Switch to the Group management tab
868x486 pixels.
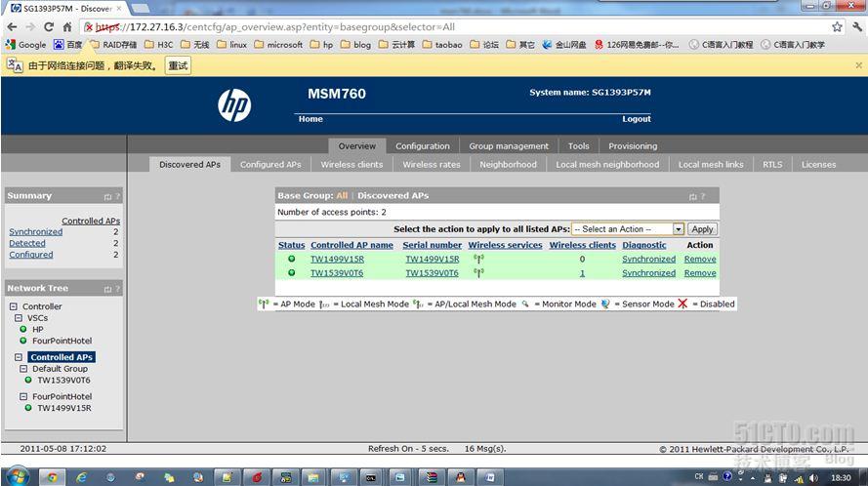[509, 145]
